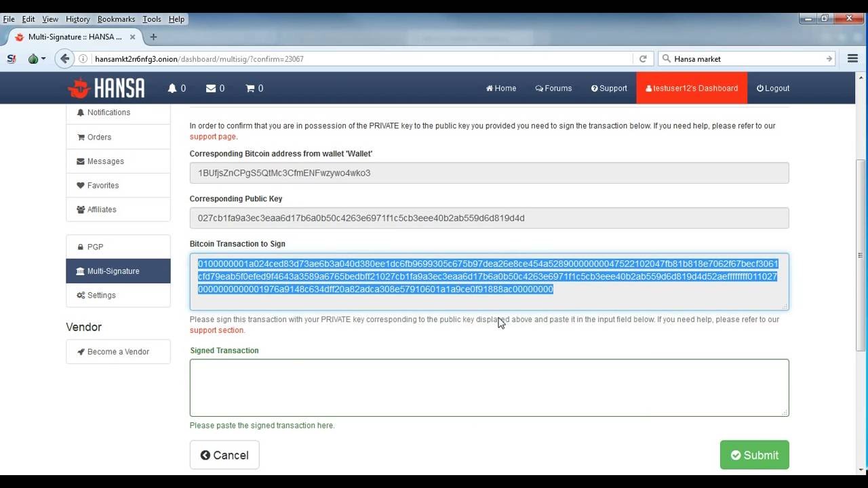This screenshot has height=488, width=868.
Task: Click the search magnifier icon
Action: 666,59
